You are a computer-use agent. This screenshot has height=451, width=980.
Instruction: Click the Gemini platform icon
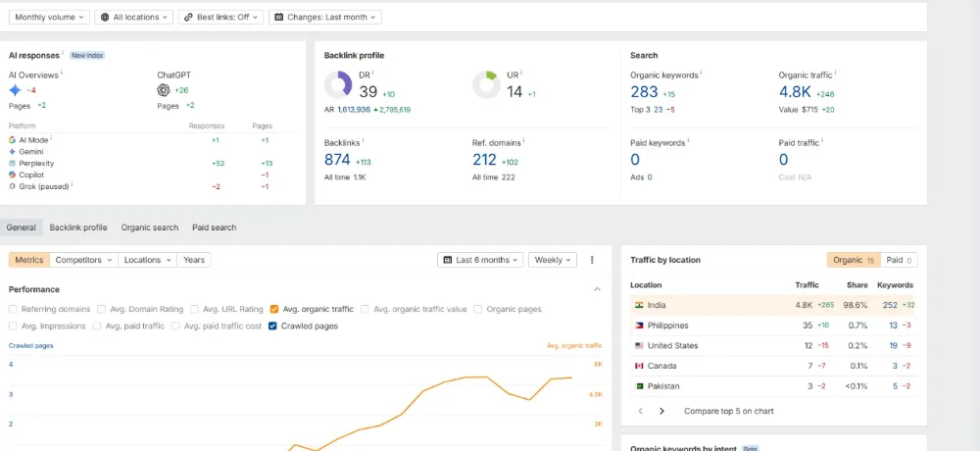point(12,152)
